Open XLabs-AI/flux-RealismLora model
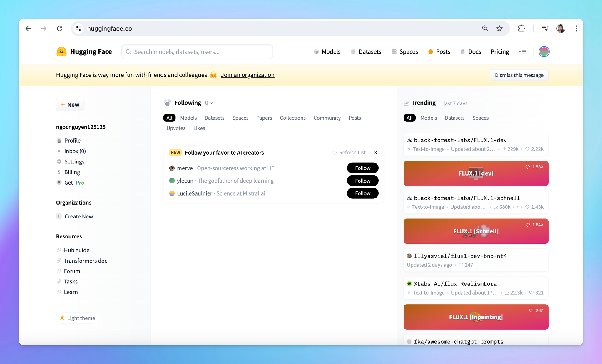The width and height of the screenshot is (602, 364). (476, 288)
